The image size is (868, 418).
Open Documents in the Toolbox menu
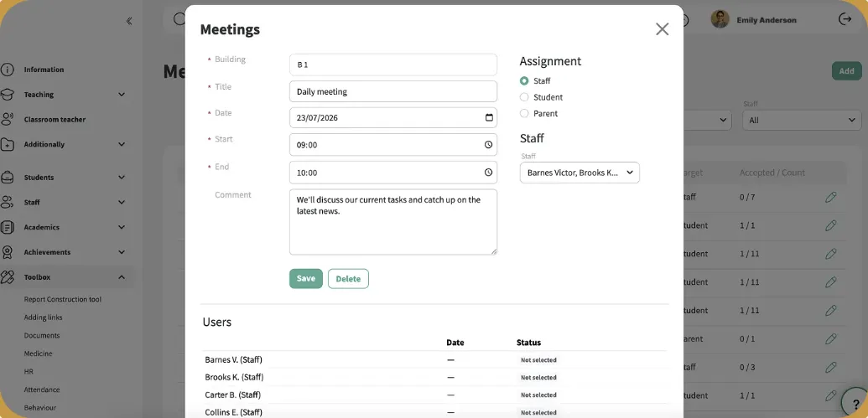coord(42,336)
